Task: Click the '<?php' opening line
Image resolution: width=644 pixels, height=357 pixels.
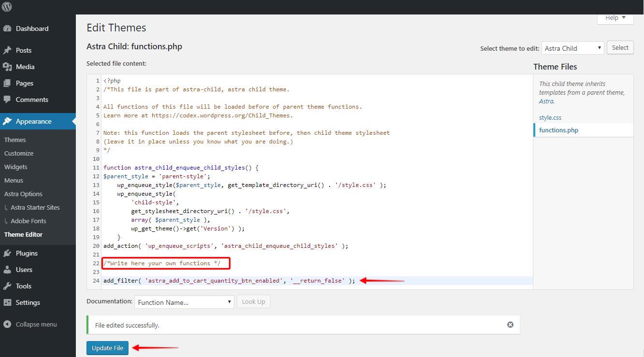Action: [112, 81]
